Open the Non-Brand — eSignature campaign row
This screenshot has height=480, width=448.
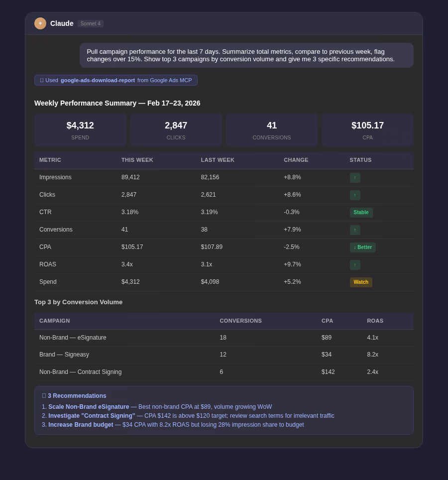click(224, 338)
